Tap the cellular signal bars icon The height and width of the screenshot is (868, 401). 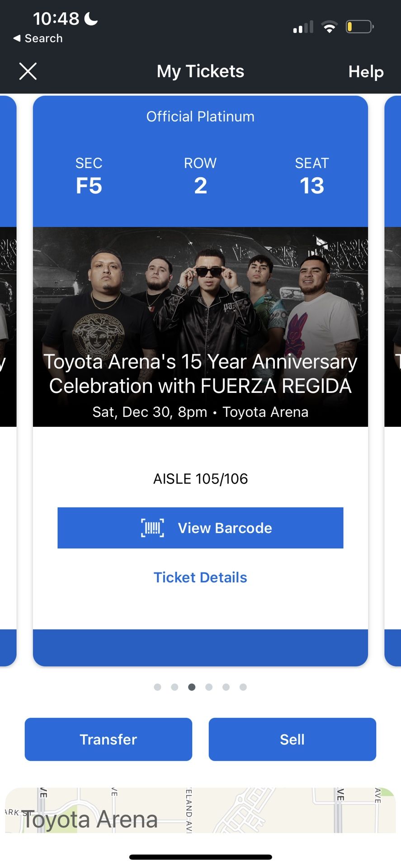pyautogui.click(x=303, y=27)
